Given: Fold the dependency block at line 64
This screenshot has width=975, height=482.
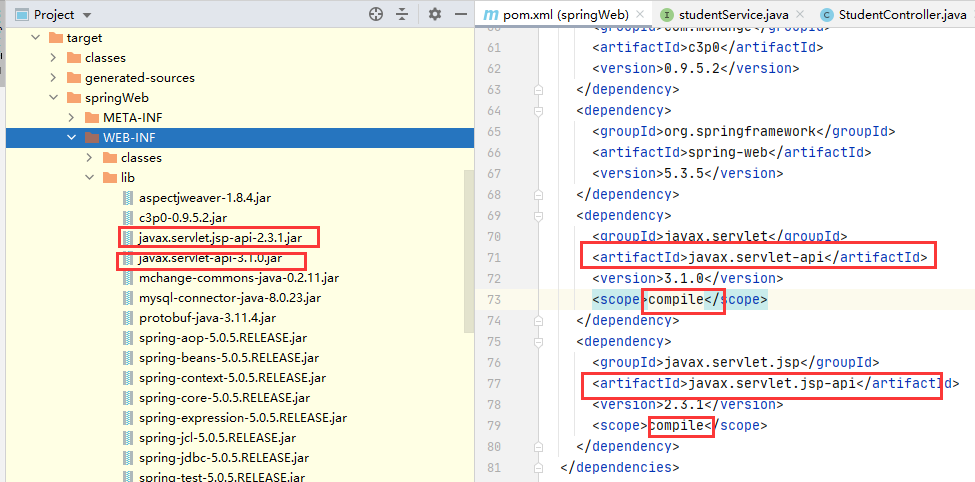Looking at the screenshot, I should [x=538, y=111].
